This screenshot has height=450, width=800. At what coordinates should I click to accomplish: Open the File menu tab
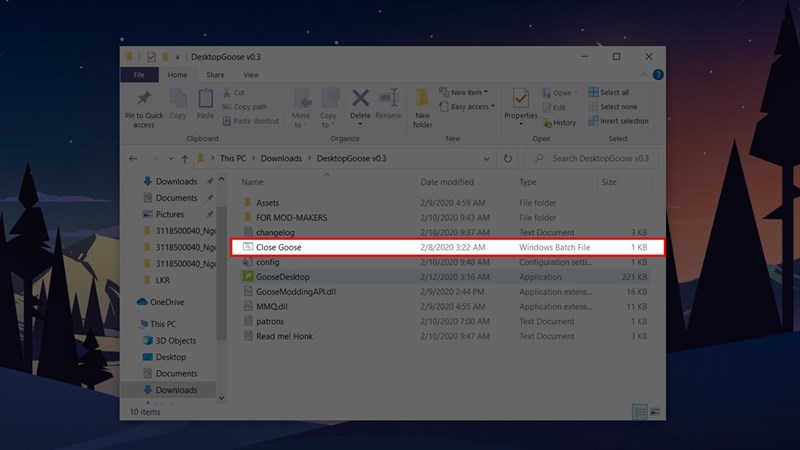point(139,75)
